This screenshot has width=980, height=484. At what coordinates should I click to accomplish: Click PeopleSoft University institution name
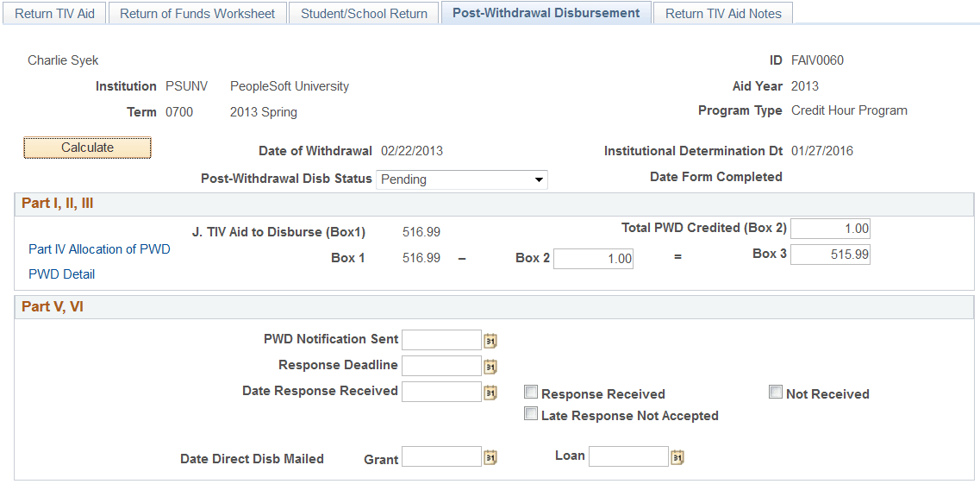click(x=290, y=86)
